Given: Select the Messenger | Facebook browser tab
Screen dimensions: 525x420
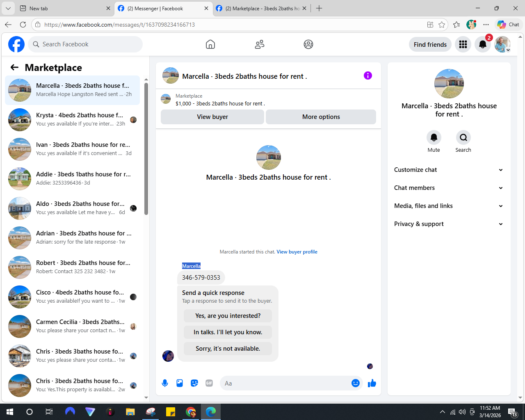Looking at the screenshot, I should (163, 8).
